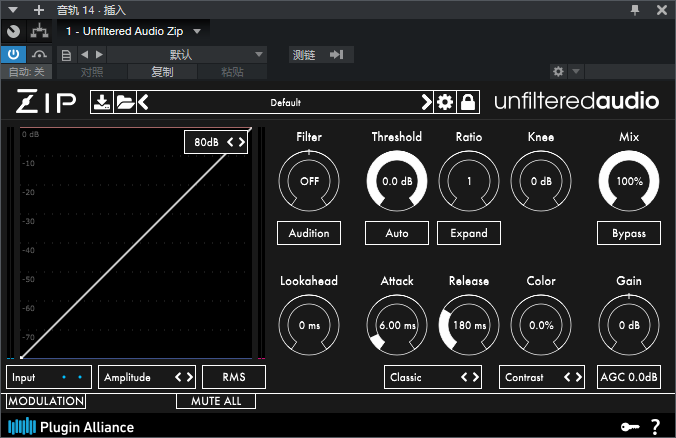Click the Input meter selector
Viewport: 676px width, 438px height.
click(x=49, y=377)
